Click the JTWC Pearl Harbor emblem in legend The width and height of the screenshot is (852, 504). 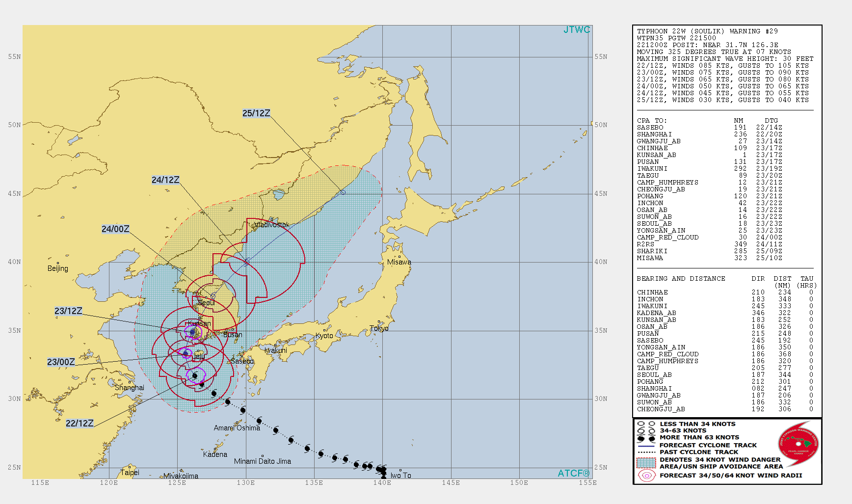click(x=799, y=444)
